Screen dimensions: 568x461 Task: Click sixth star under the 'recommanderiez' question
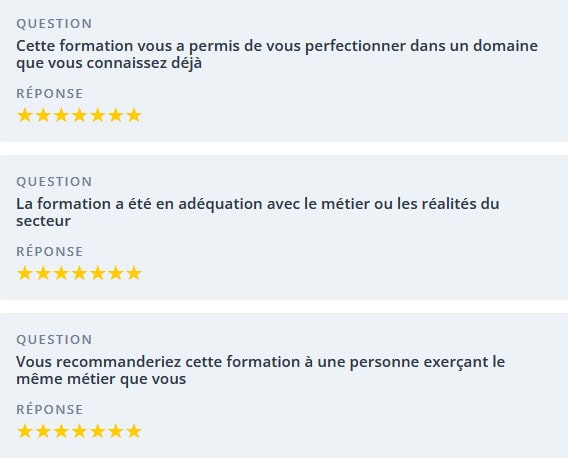coord(116,431)
